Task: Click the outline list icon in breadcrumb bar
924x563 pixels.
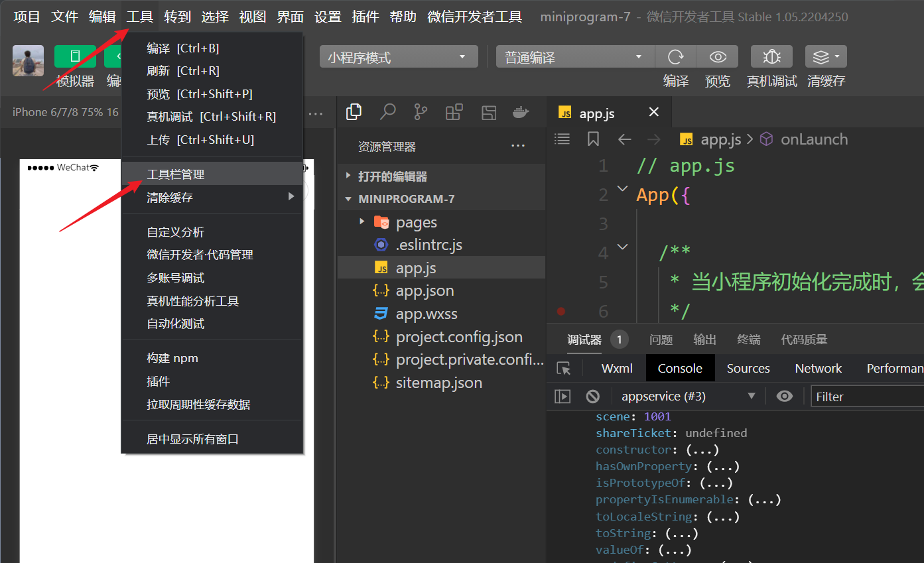Action: click(x=562, y=139)
